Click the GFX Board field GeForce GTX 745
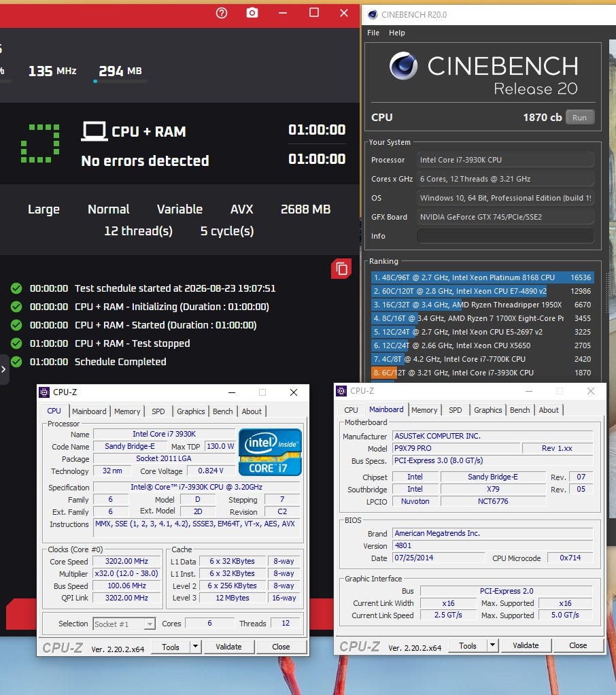Screen dimensions: 616x695 click(x=505, y=217)
